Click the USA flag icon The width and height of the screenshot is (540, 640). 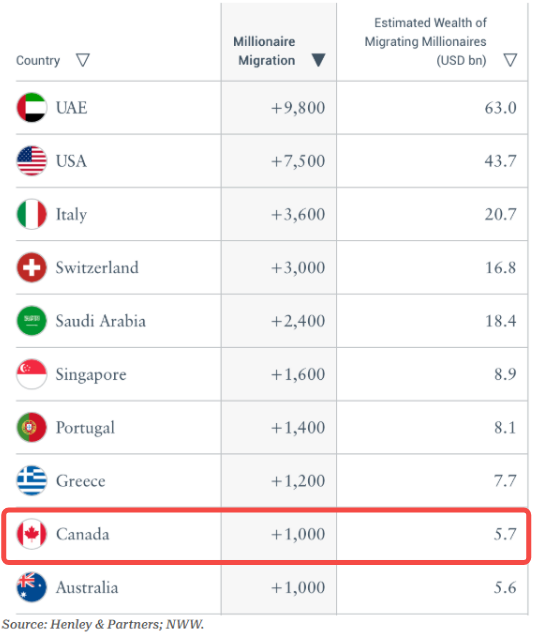click(x=31, y=161)
